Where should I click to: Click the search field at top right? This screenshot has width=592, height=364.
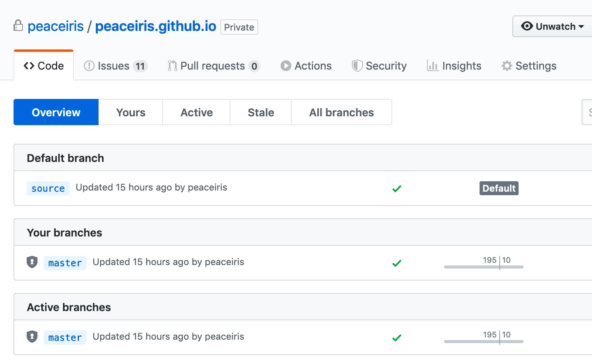coord(588,112)
